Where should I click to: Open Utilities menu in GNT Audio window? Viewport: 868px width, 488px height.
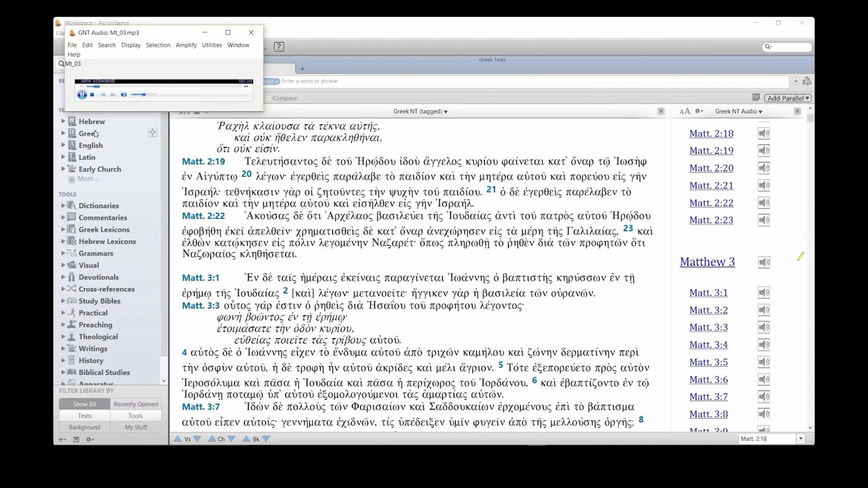point(212,45)
